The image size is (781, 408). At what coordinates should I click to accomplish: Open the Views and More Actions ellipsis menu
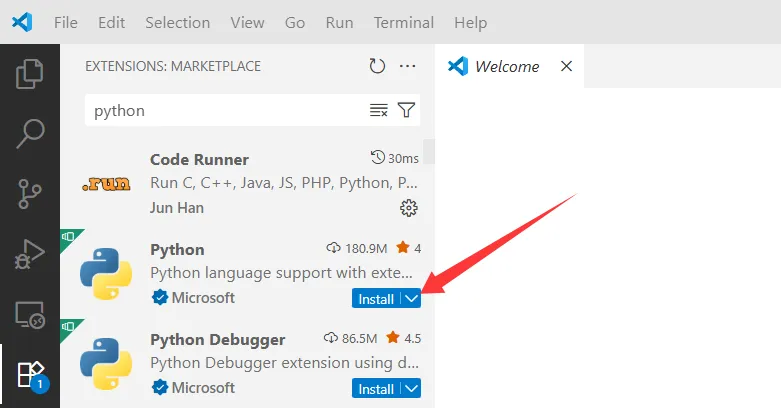(407, 66)
